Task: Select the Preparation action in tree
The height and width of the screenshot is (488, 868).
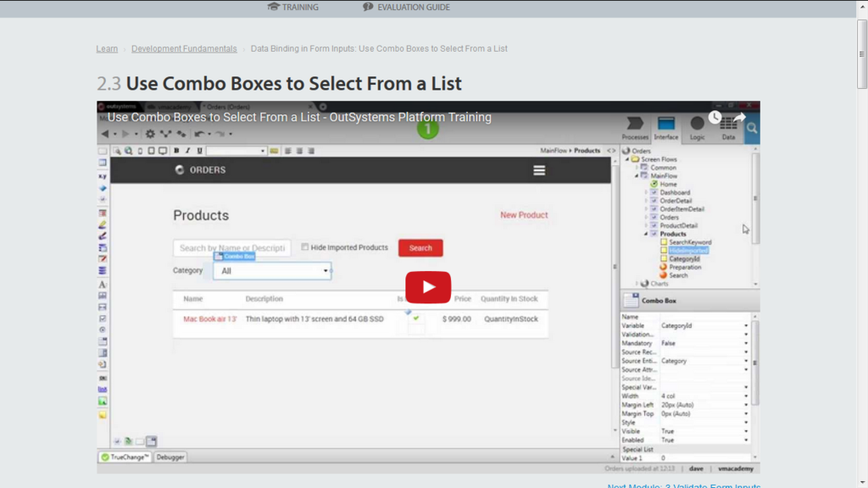Action: point(685,267)
